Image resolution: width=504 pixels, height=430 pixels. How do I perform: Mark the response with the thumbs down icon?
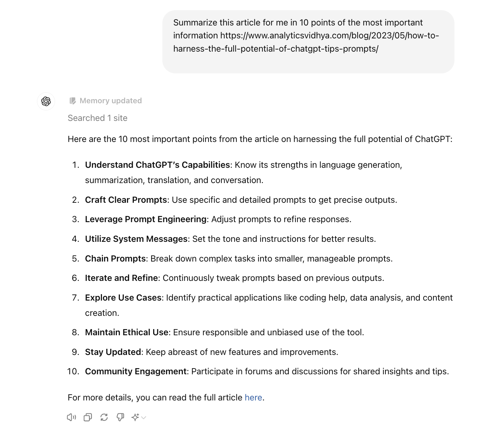(120, 417)
